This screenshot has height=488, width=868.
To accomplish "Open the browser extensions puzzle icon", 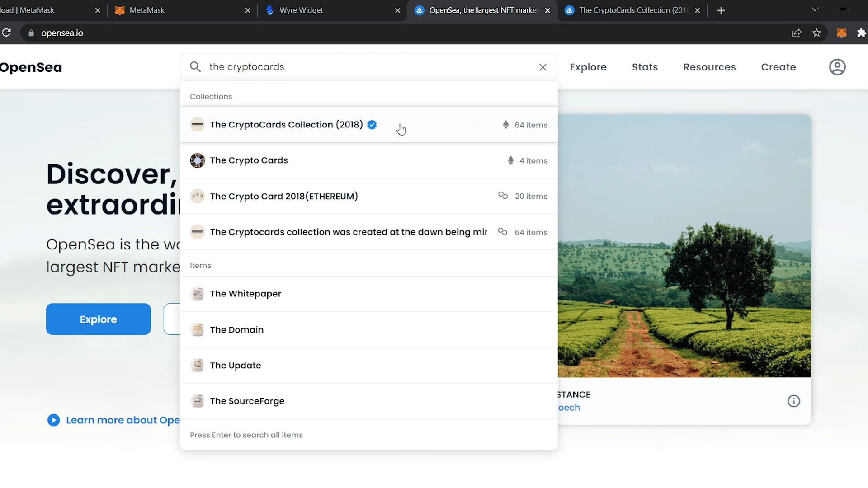I will point(861,33).
